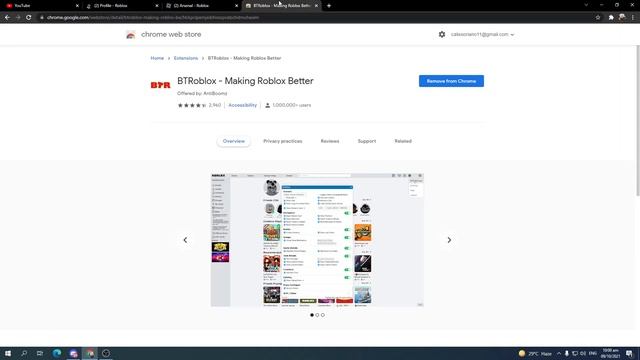
Task: Expand hidden system tray icons
Action: [559, 353]
